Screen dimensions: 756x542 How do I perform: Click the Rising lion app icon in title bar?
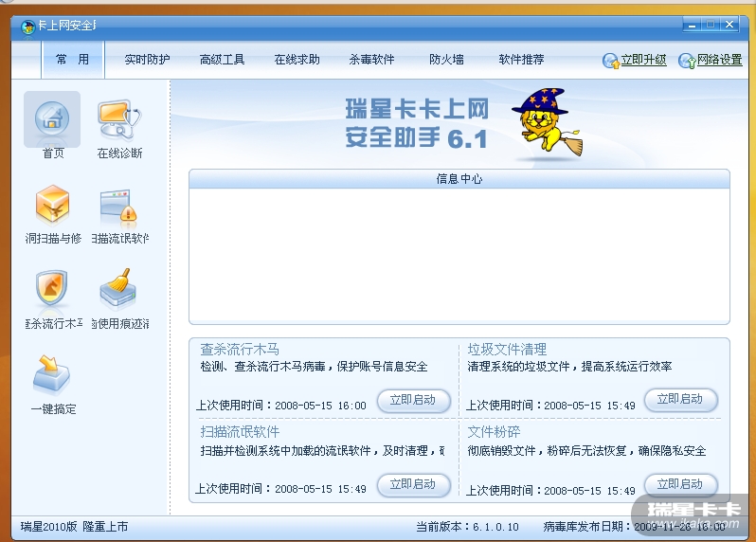(28, 27)
